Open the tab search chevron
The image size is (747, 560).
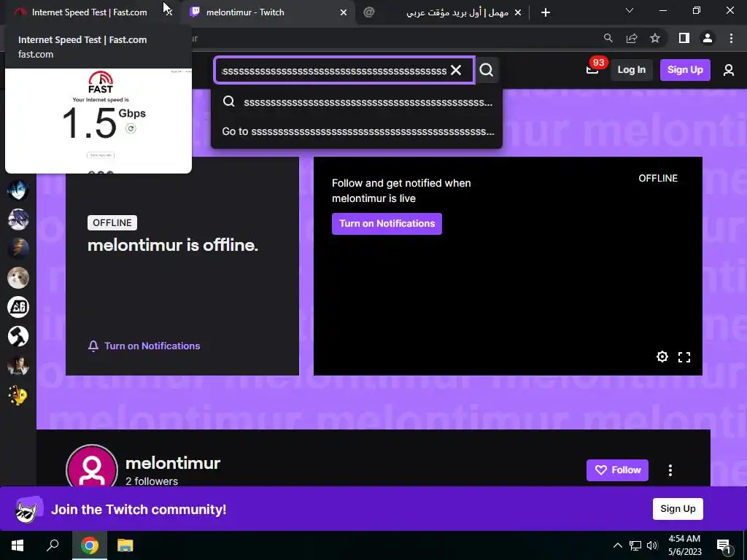630,10
